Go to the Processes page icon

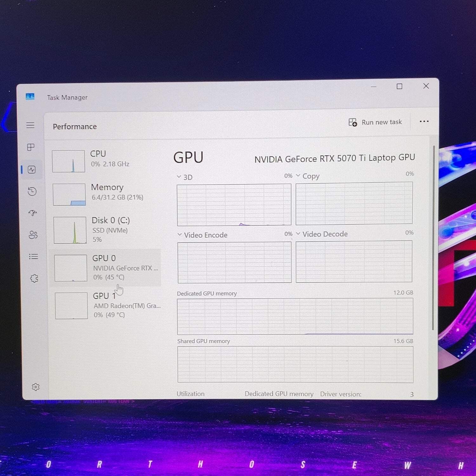pos(31,147)
